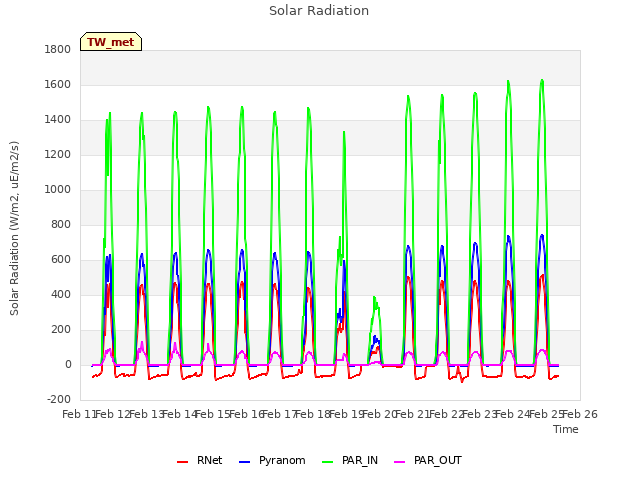
Task: Click the lowest green PAR_IN peak near 400
Action: coord(374,297)
